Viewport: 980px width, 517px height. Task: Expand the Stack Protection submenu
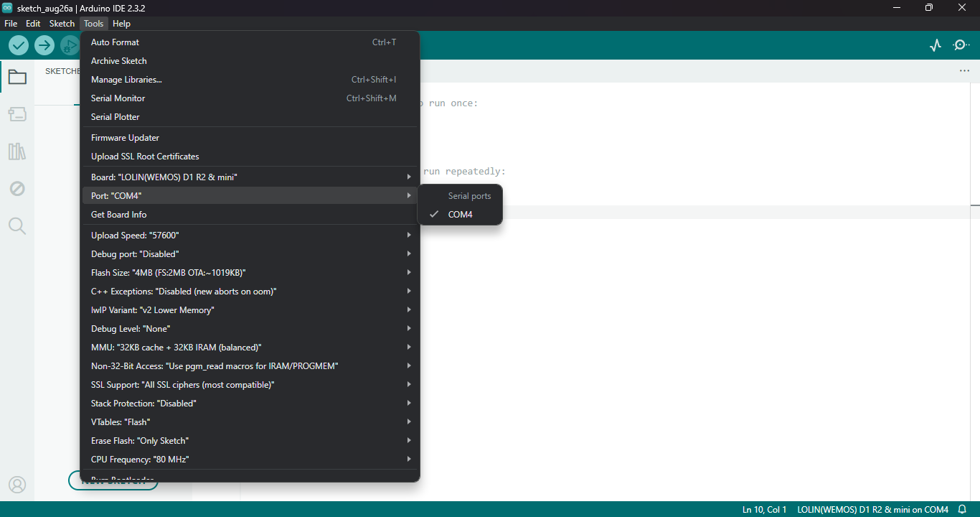pos(250,404)
